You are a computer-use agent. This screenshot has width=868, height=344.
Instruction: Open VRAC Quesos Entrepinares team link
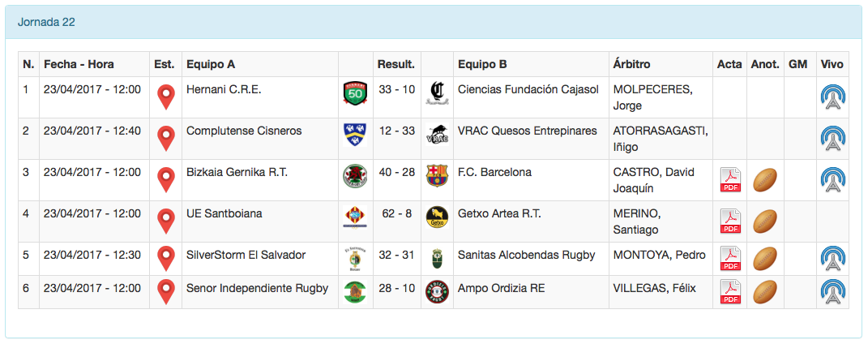coord(527,131)
